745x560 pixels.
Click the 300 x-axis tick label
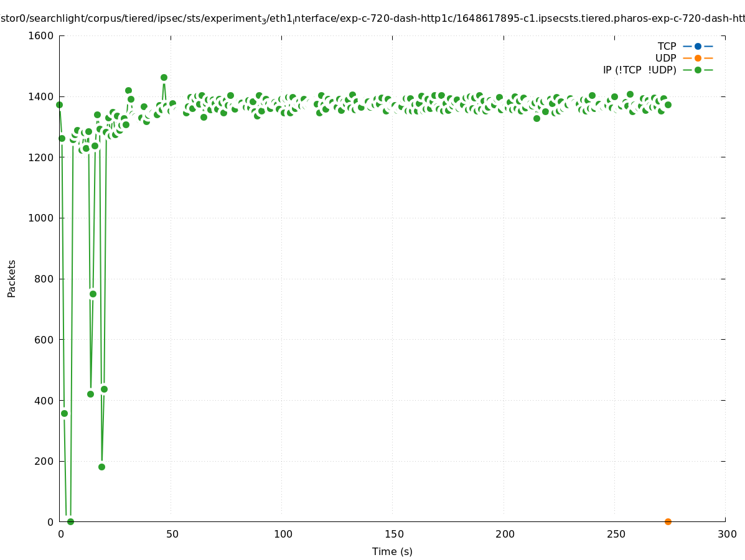726,534
